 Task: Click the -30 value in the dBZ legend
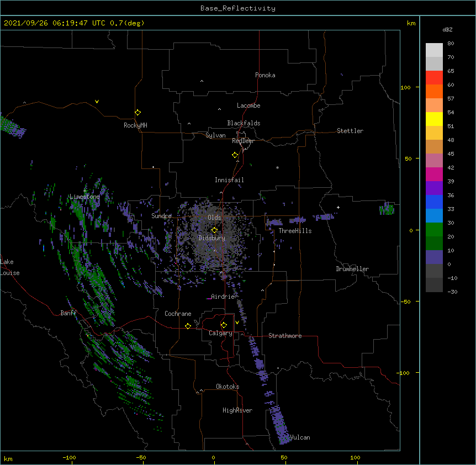452,292
